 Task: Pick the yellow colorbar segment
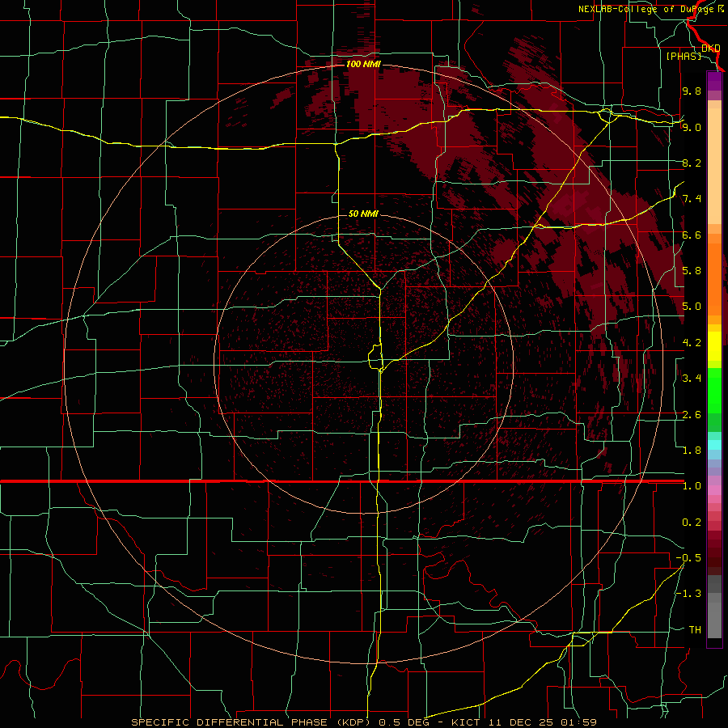pos(714,346)
